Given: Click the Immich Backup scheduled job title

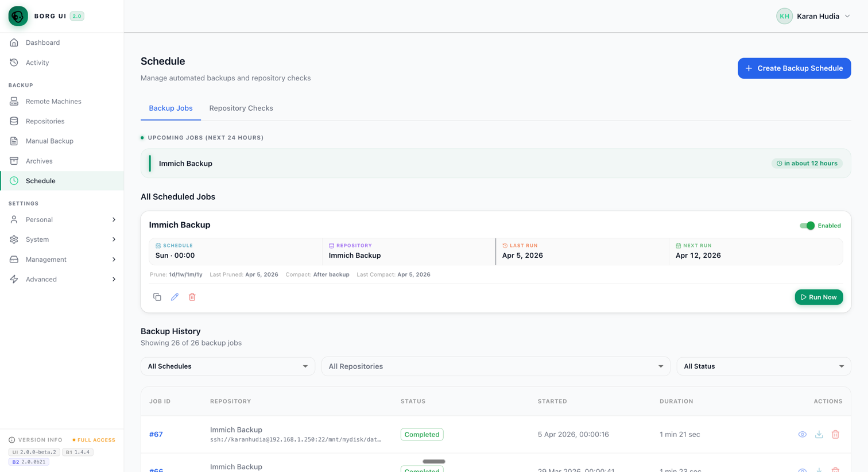Looking at the screenshot, I should click(x=180, y=225).
